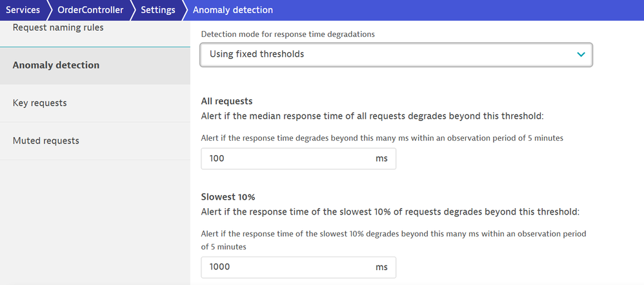Focus the Slowest 10% threshold field showing 1000
The height and width of the screenshot is (285, 644).
click(x=284, y=268)
